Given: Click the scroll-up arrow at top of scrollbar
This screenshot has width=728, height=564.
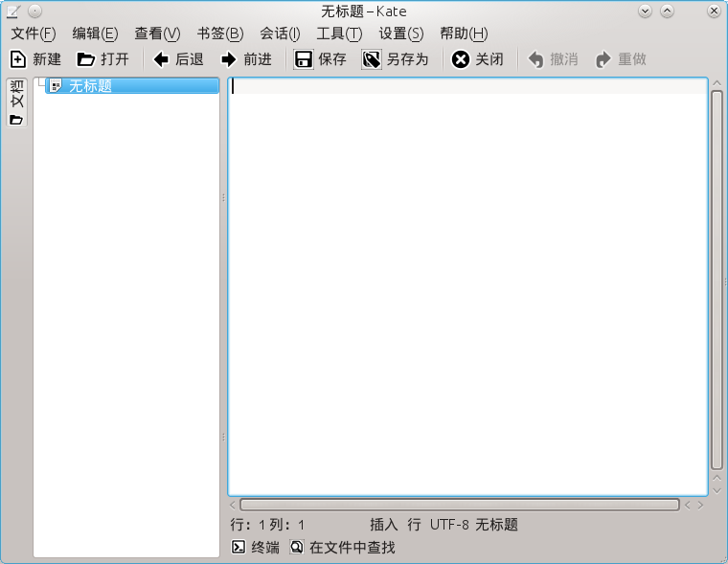Looking at the screenshot, I should (x=717, y=83).
